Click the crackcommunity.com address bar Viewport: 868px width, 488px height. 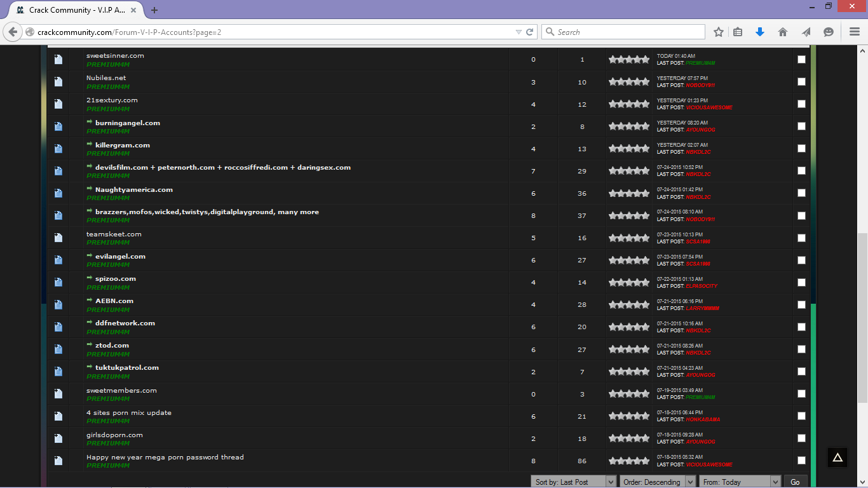click(x=273, y=32)
